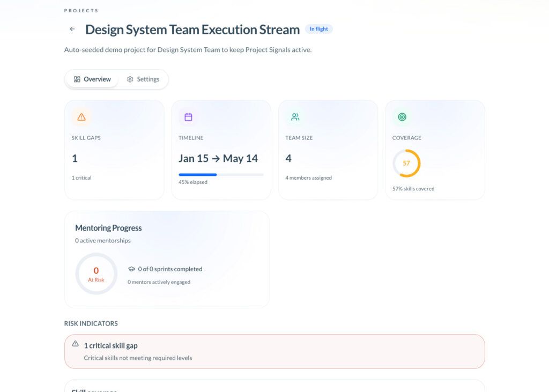The width and height of the screenshot is (549, 392).
Task: Click the 45% elapsed timeline progress bar
Action: [221, 174]
